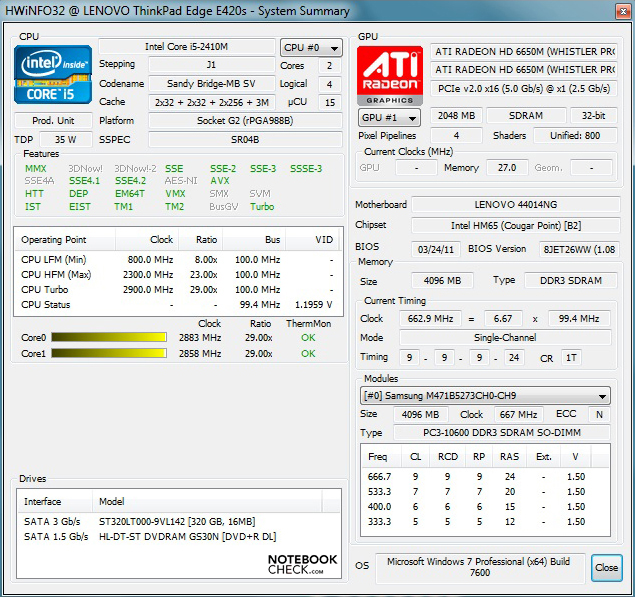Image resolution: width=635 pixels, height=597 pixels.
Task: Click the ATI Radeon Graphics logo
Action: (390, 75)
